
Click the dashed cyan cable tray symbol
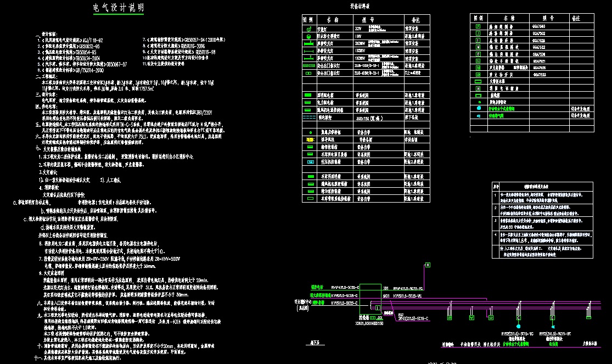(x=310, y=117)
